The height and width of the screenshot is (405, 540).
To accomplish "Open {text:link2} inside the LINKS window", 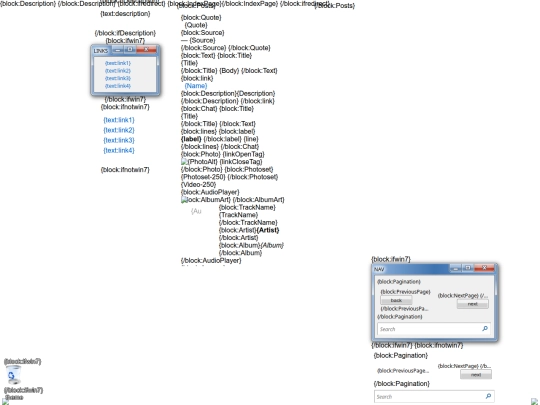I will [118, 71].
